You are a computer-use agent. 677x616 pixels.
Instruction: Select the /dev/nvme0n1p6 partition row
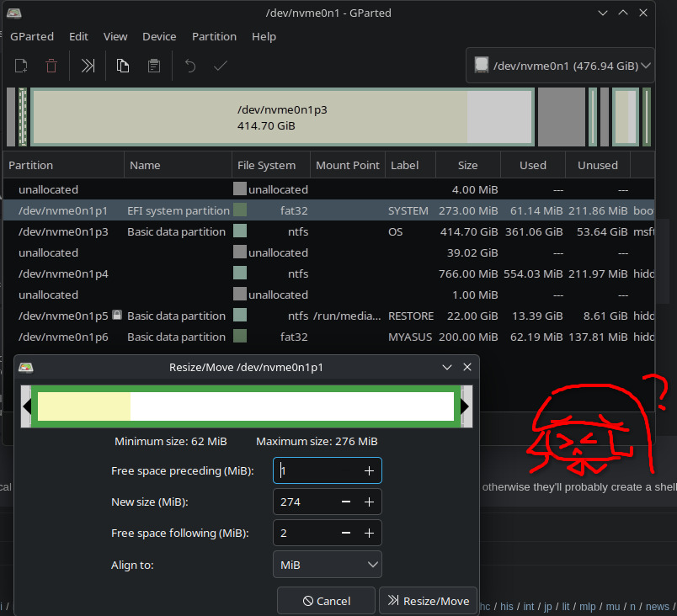coord(329,337)
